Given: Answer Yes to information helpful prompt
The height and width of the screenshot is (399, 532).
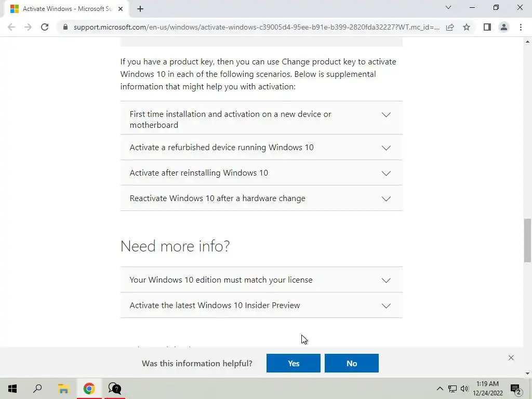Looking at the screenshot, I should [x=294, y=363].
